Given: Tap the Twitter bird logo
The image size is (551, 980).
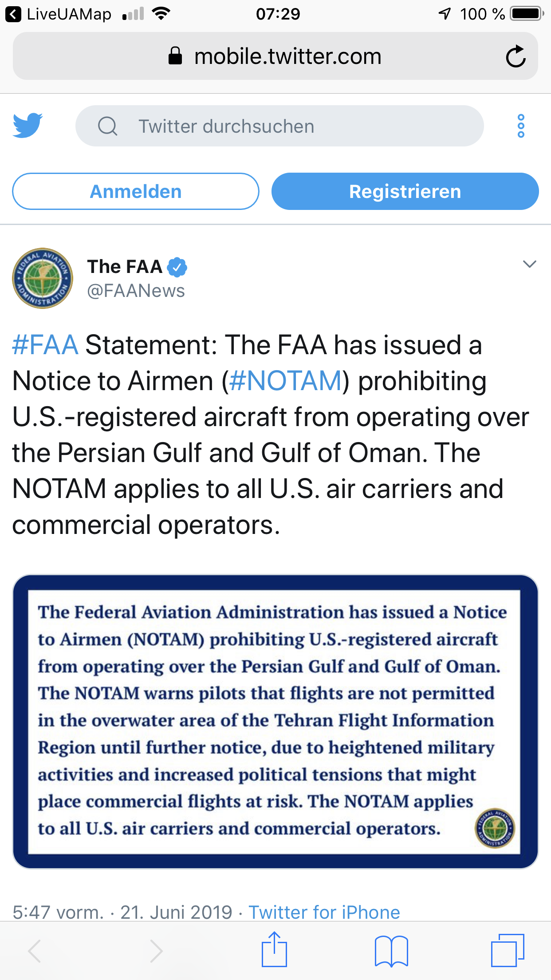Looking at the screenshot, I should pyautogui.click(x=28, y=126).
